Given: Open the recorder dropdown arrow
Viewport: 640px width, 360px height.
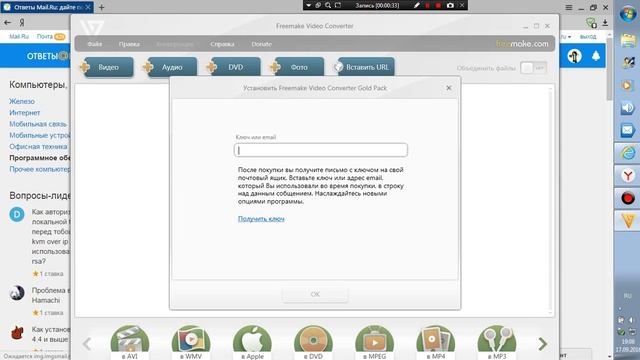Looking at the screenshot, I should 309,5.
